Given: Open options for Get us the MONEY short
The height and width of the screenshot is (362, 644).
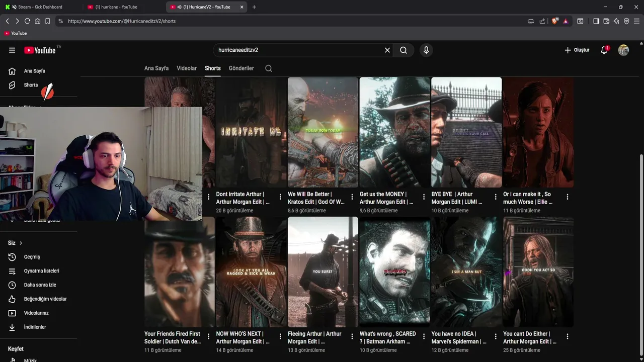Looking at the screenshot, I should 424,197.
